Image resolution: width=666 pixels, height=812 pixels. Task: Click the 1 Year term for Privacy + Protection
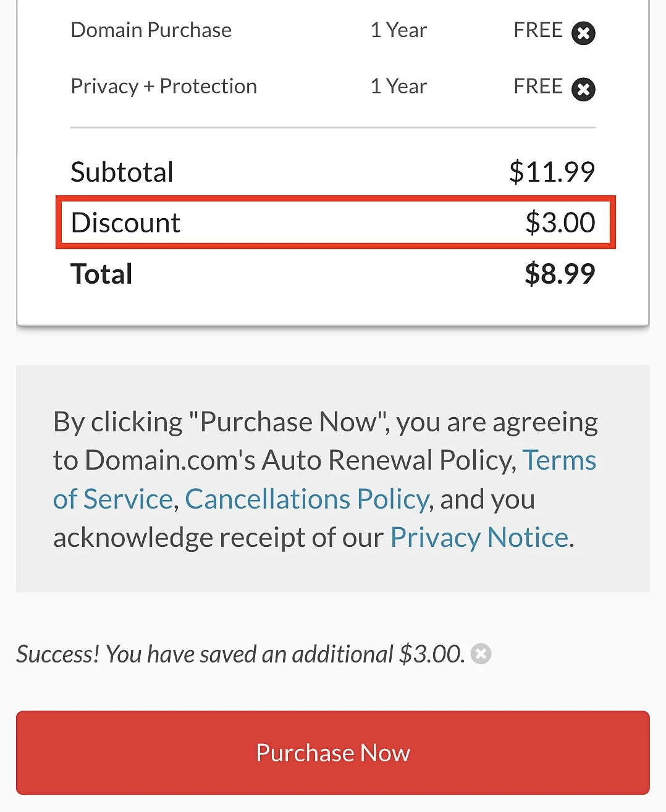click(x=398, y=86)
